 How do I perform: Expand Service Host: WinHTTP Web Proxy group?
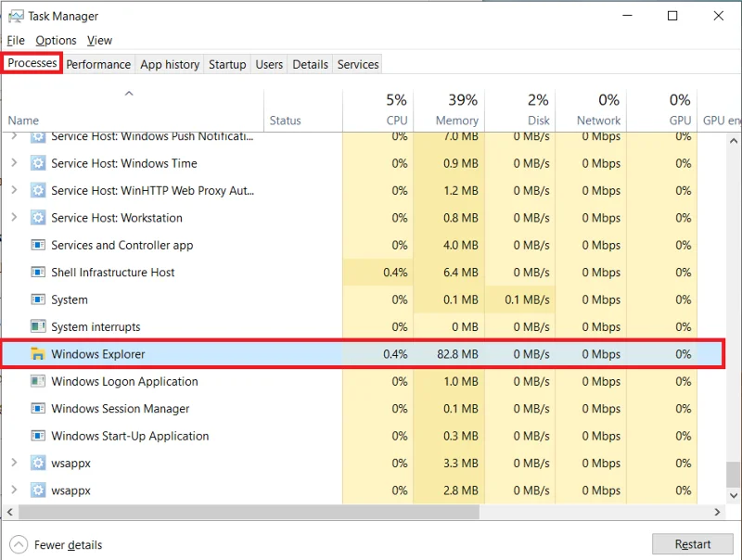coord(14,190)
